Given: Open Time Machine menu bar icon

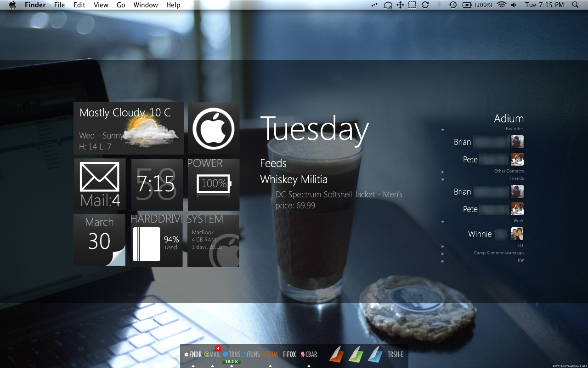Looking at the screenshot, I should point(452,5).
